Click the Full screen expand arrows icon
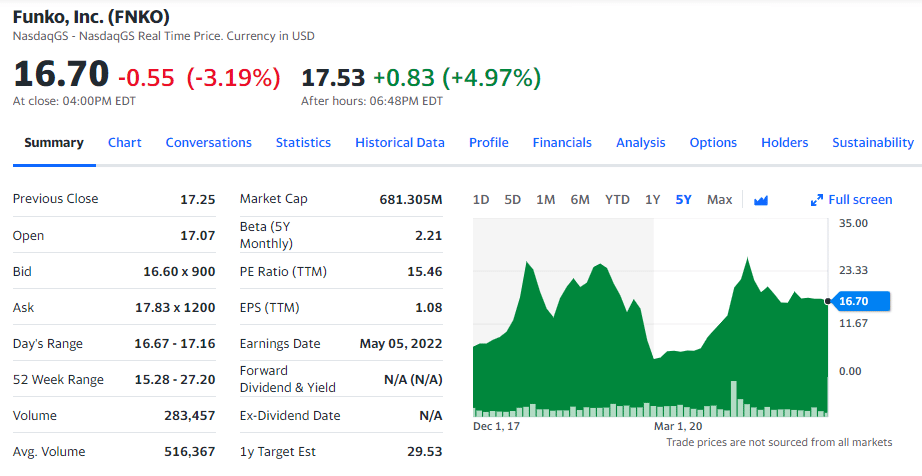Image resolution: width=922 pixels, height=476 pixels. click(x=817, y=200)
